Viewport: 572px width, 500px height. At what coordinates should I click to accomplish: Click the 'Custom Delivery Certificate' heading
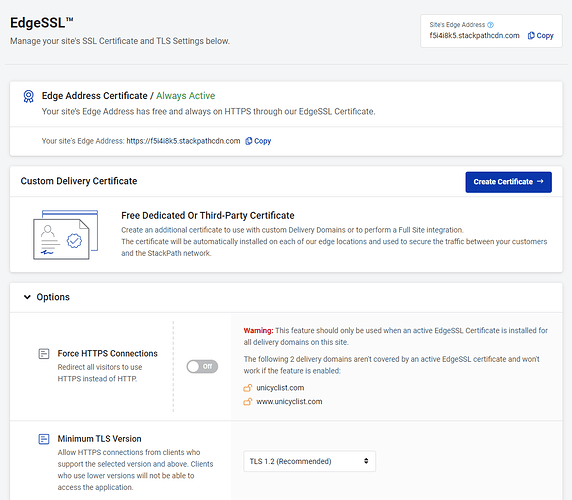click(x=79, y=181)
